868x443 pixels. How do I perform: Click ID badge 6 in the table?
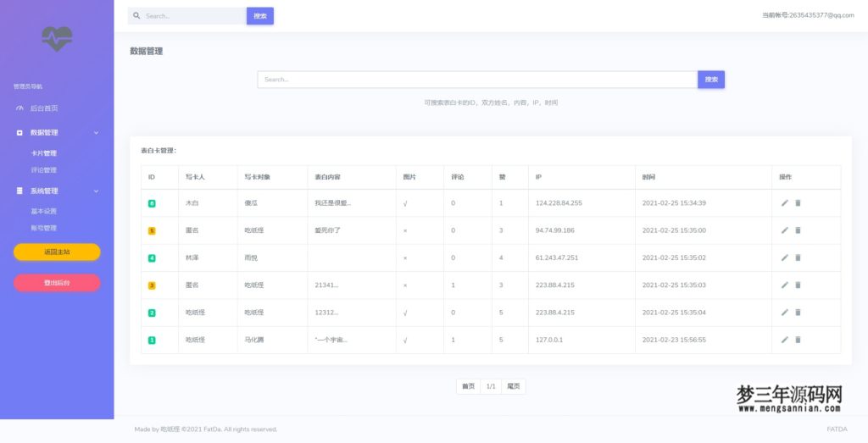coord(152,203)
